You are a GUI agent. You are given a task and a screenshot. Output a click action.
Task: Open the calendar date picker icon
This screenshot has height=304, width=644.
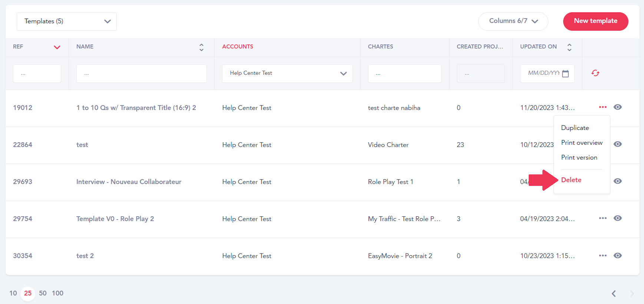tap(565, 74)
